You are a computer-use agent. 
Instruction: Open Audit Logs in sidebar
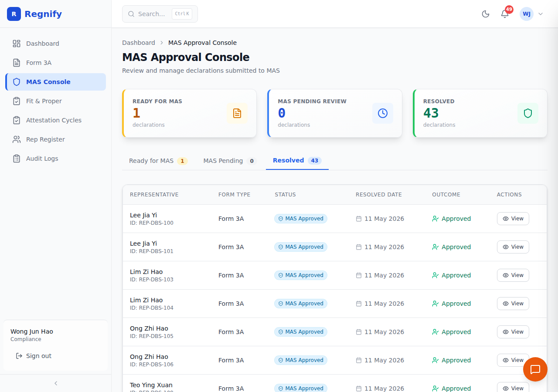point(55,159)
